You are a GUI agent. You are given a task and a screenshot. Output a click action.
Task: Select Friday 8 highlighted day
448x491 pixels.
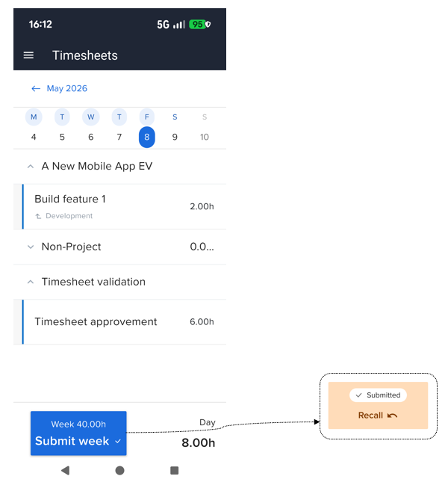tap(147, 137)
